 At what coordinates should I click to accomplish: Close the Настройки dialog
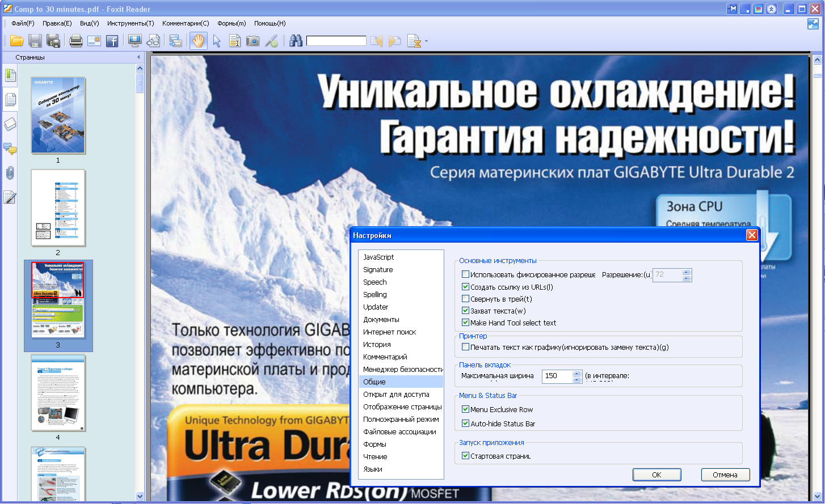tap(752, 235)
